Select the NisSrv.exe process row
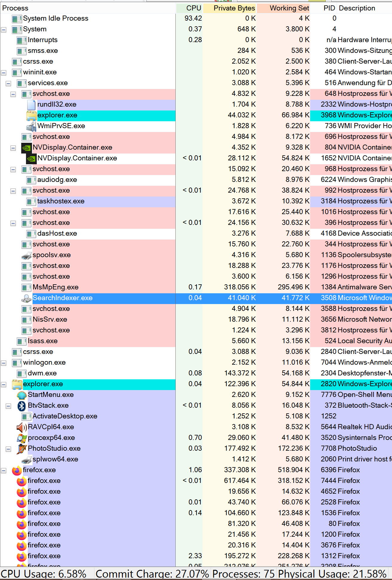 click(196, 320)
